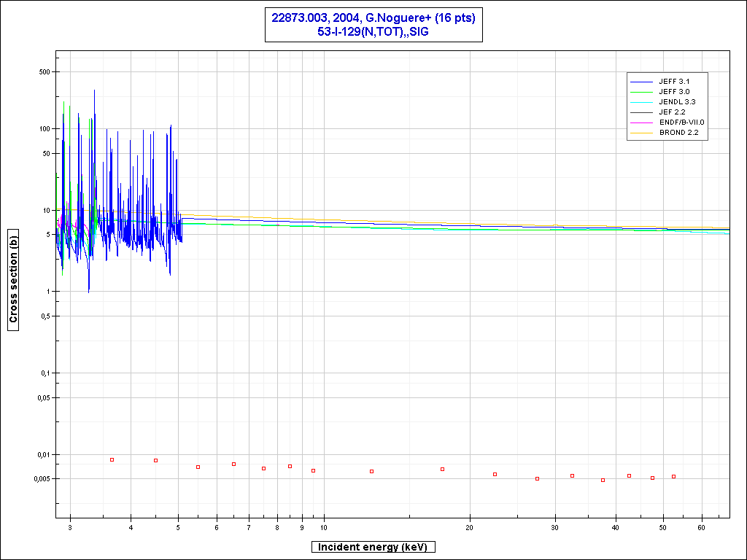747x560 pixels.
Task: Click the JENDL 3.3 legend entry
Action: pyautogui.click(x=677, y=102)
